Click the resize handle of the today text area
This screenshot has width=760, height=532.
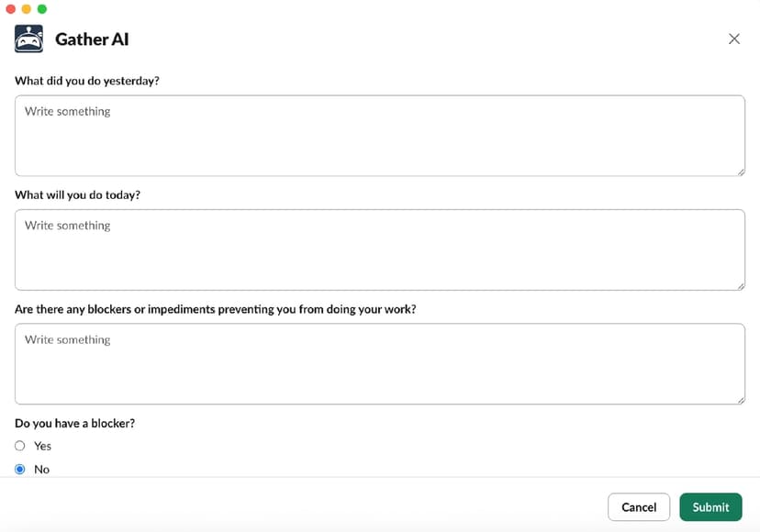[x=741, y=286]
